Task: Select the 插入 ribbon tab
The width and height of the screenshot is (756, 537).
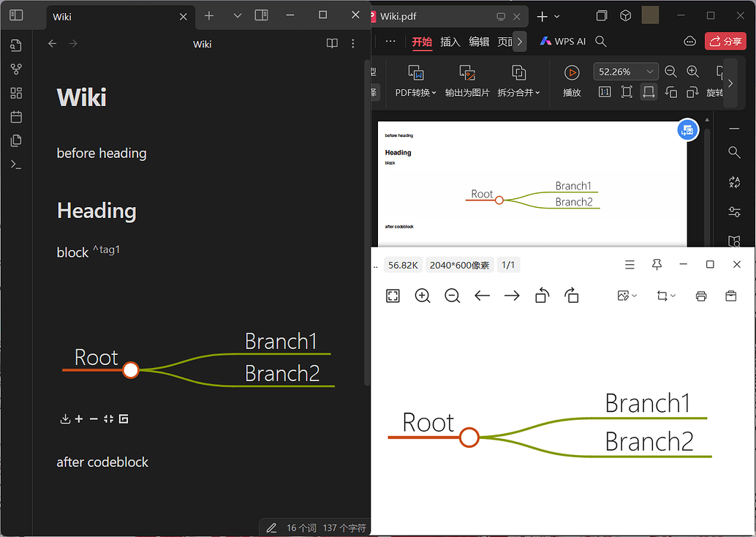Action: [x=450, y=42]
